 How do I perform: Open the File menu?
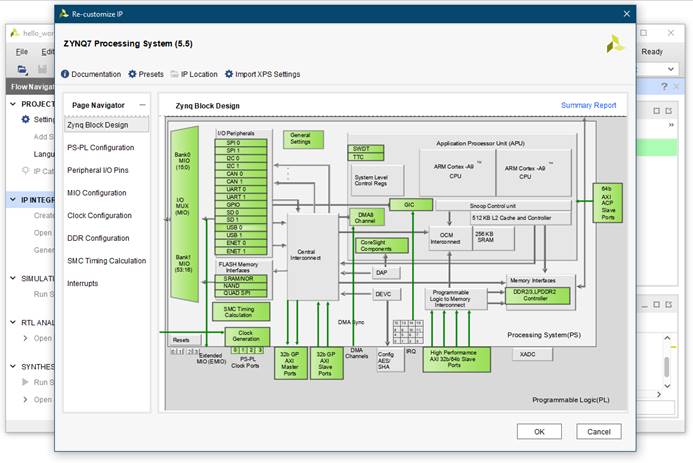[22, 51]
